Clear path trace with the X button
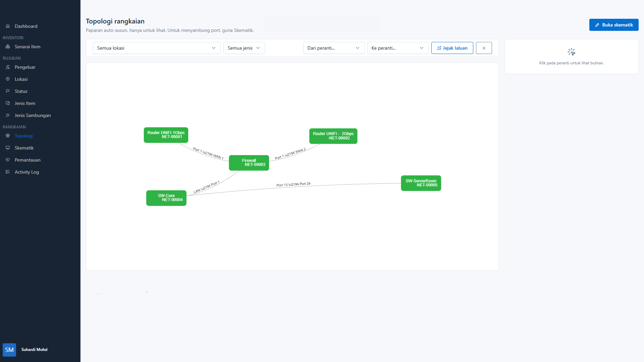 (x=484, y=48)
